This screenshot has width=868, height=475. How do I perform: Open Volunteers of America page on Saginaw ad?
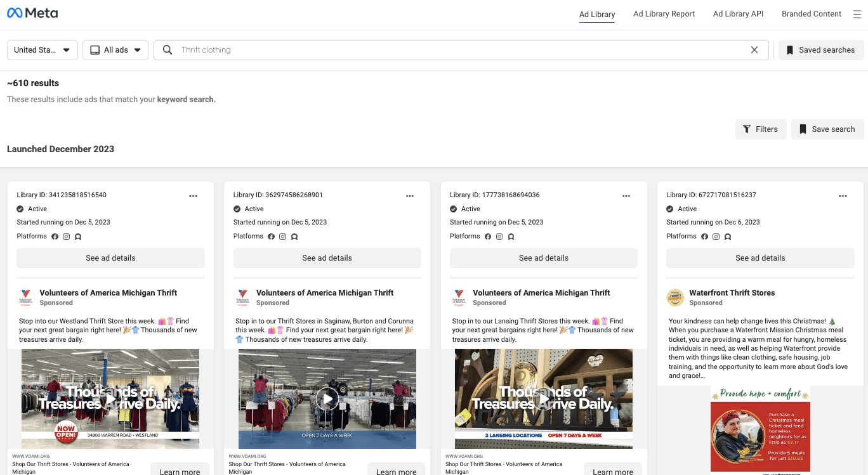(325, 293)
